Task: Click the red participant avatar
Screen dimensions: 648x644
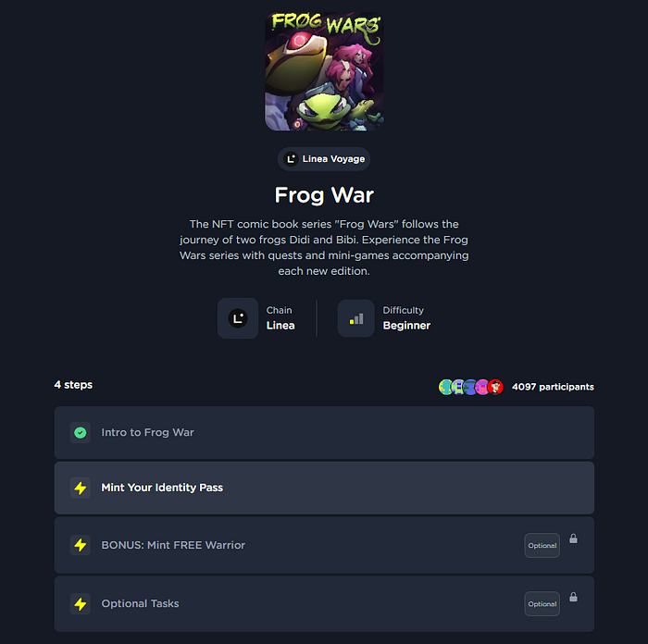Action: coord(495,387)
